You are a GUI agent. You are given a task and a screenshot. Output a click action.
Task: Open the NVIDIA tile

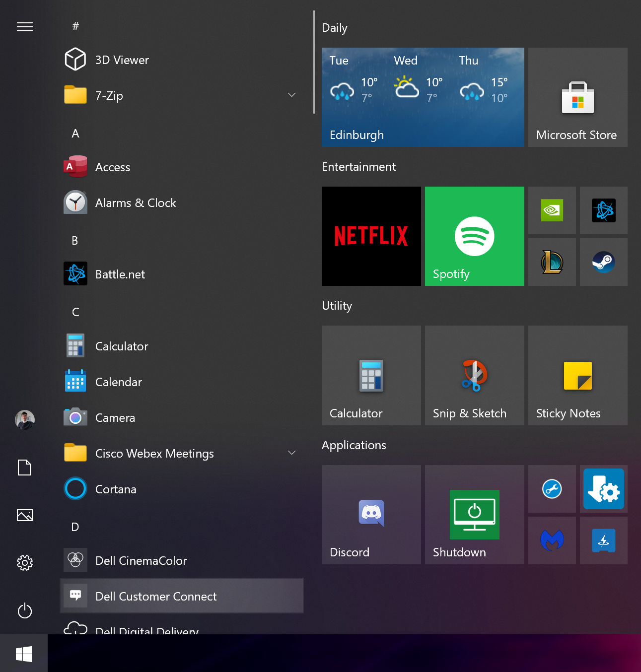click(x=552, y=210)
